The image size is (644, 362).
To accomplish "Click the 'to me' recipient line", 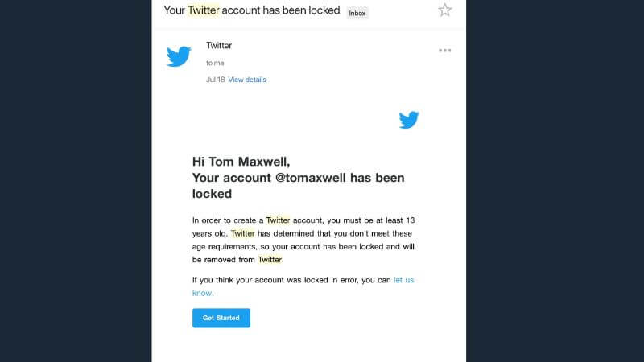I will tap(215, 63).
